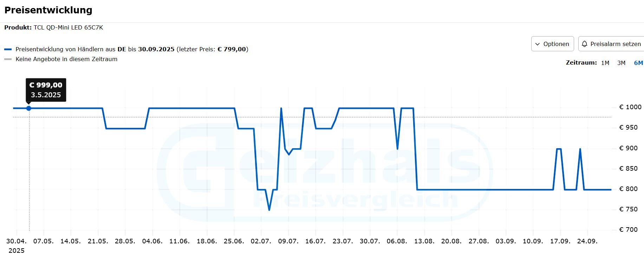Toggle the Keine Angebote in diesem Zeitraum legend
This screenshot has width=644, height=256.
[66, 59]
